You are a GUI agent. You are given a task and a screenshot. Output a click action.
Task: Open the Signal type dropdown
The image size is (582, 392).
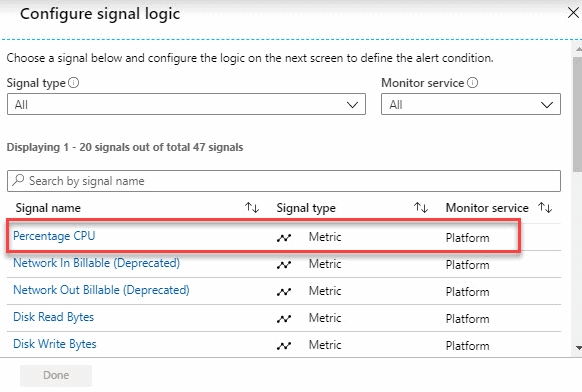186,104
